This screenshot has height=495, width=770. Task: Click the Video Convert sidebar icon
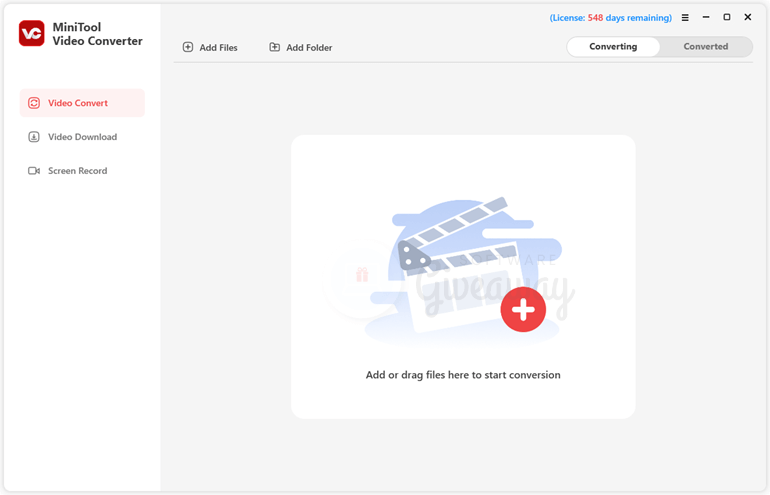[34, 103]
